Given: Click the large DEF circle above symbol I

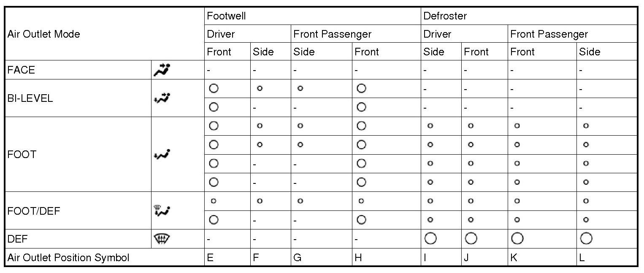Looking at the screenshot, I should (430, 239).
